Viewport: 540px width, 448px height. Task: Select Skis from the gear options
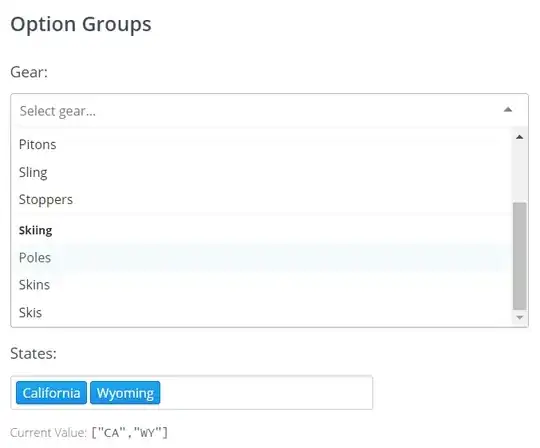point(262,313)
